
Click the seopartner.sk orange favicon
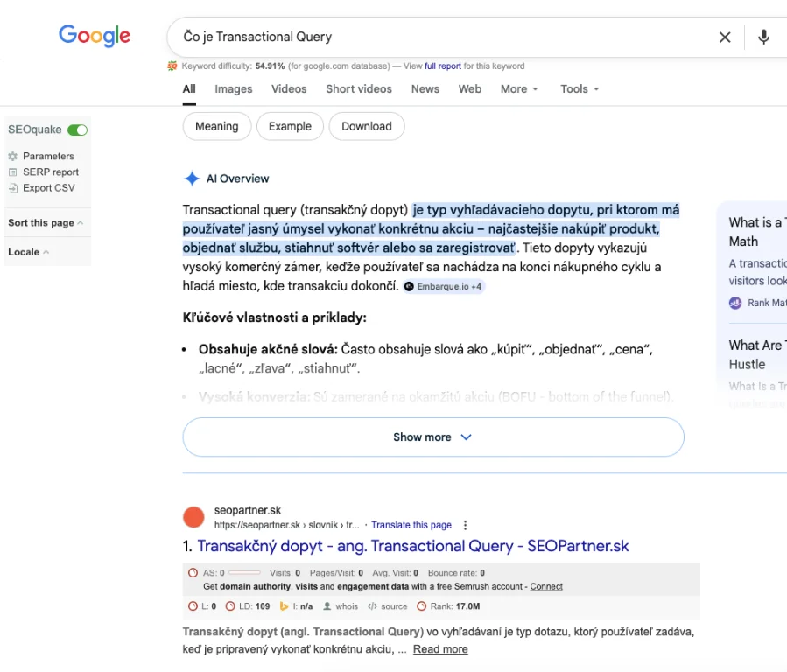point(193,517)
